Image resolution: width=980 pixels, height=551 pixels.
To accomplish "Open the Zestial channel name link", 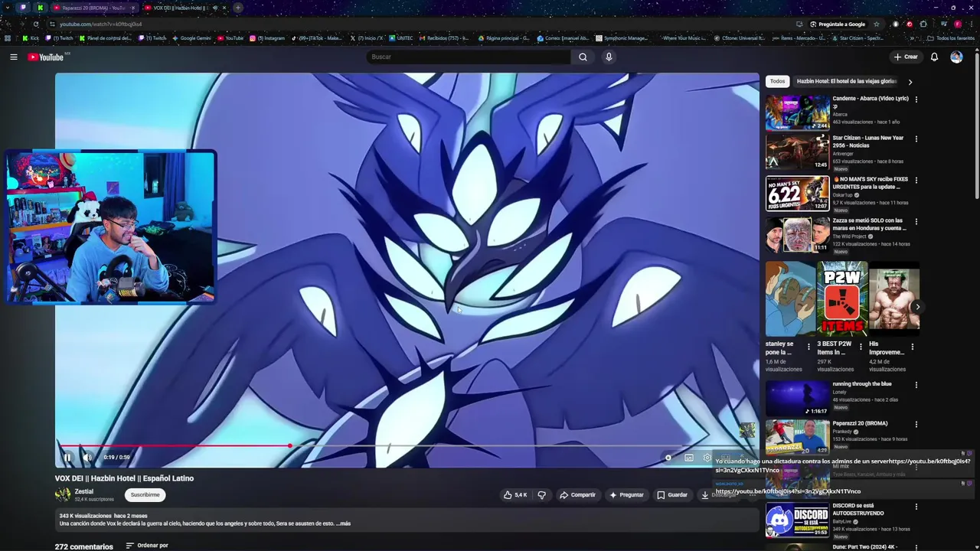I will click(x=84, y=491).
